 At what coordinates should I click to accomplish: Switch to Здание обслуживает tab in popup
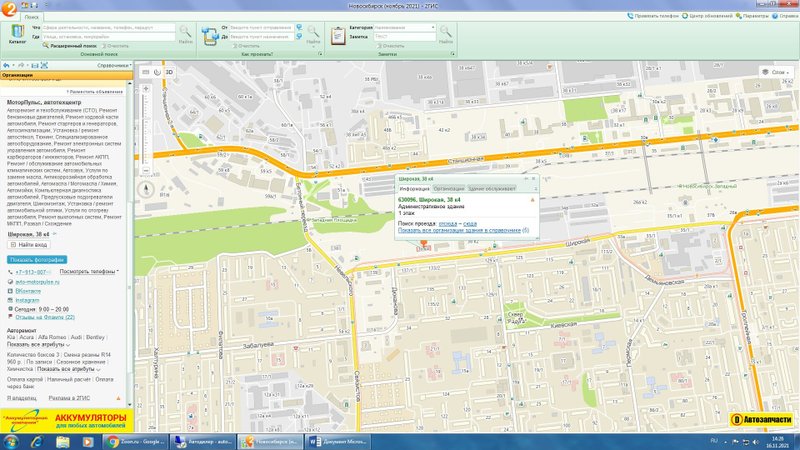pyautogui.click(x=492, y=189)
